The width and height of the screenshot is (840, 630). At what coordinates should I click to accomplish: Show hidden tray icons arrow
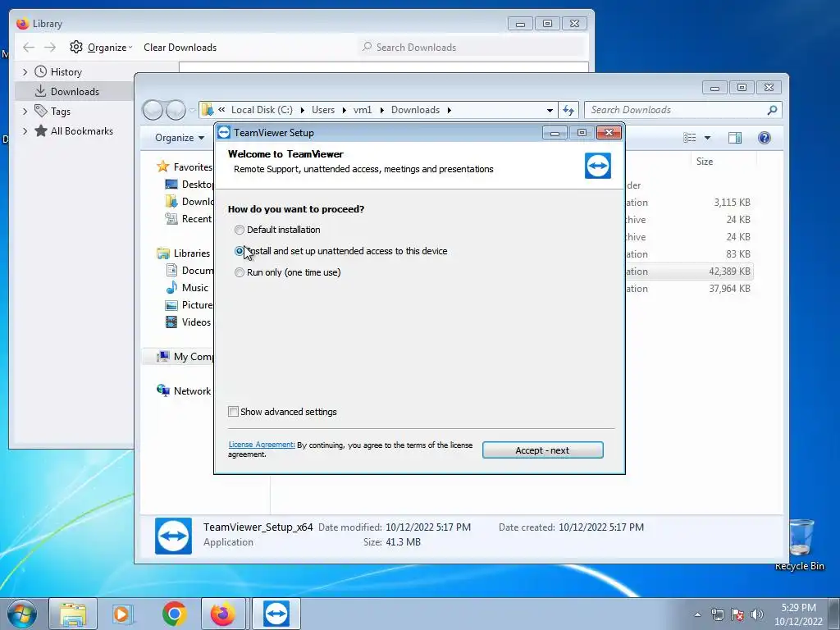(697, 614)
